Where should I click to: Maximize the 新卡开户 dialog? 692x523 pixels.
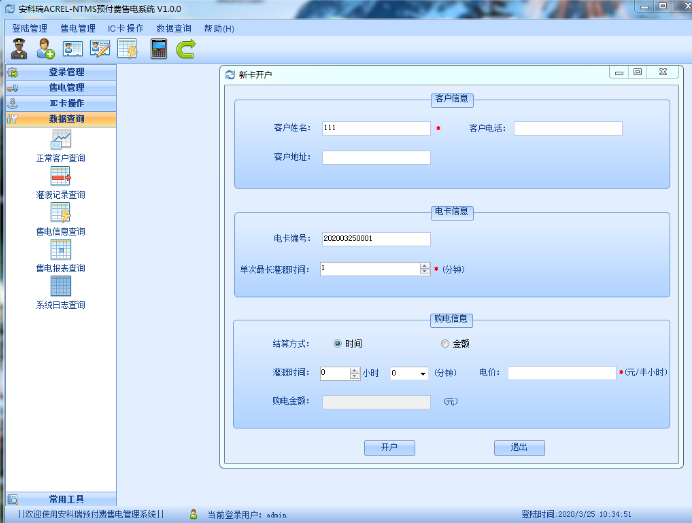637,72
